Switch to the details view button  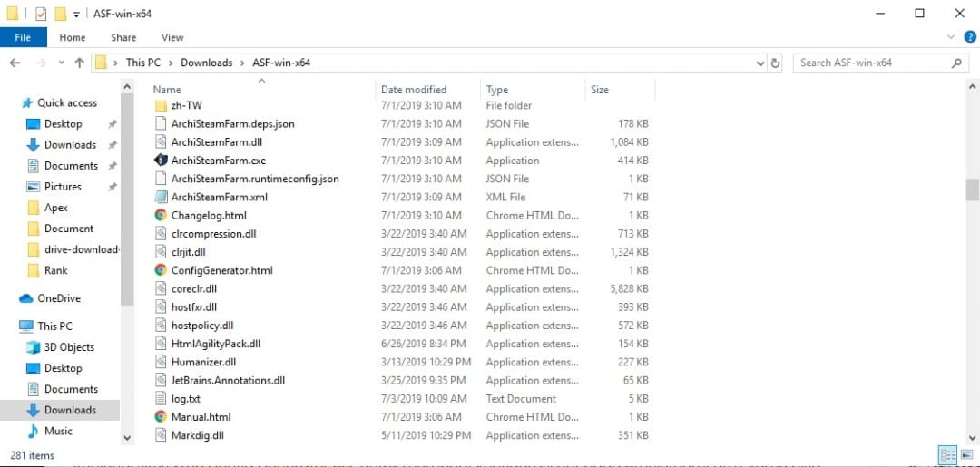coord(947,455)
